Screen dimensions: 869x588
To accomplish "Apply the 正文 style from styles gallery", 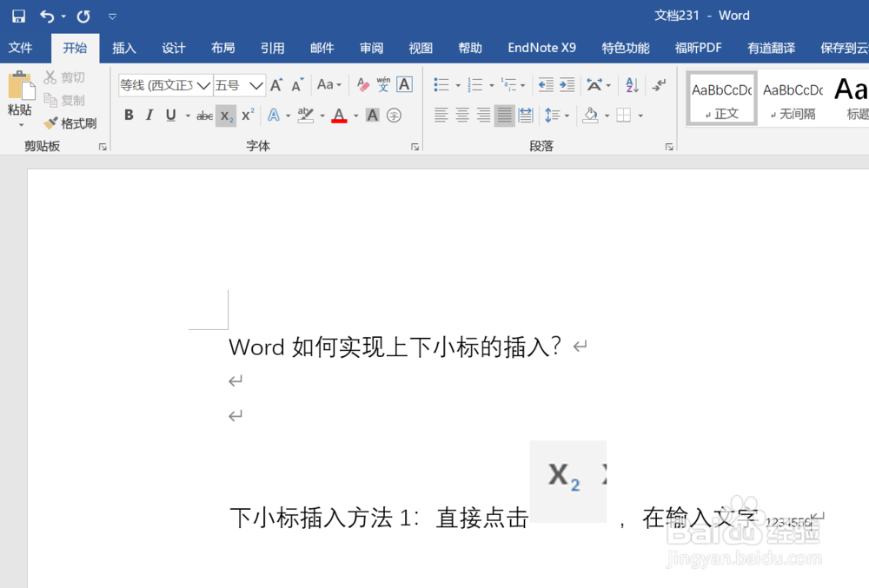I will tap(720, 97).
